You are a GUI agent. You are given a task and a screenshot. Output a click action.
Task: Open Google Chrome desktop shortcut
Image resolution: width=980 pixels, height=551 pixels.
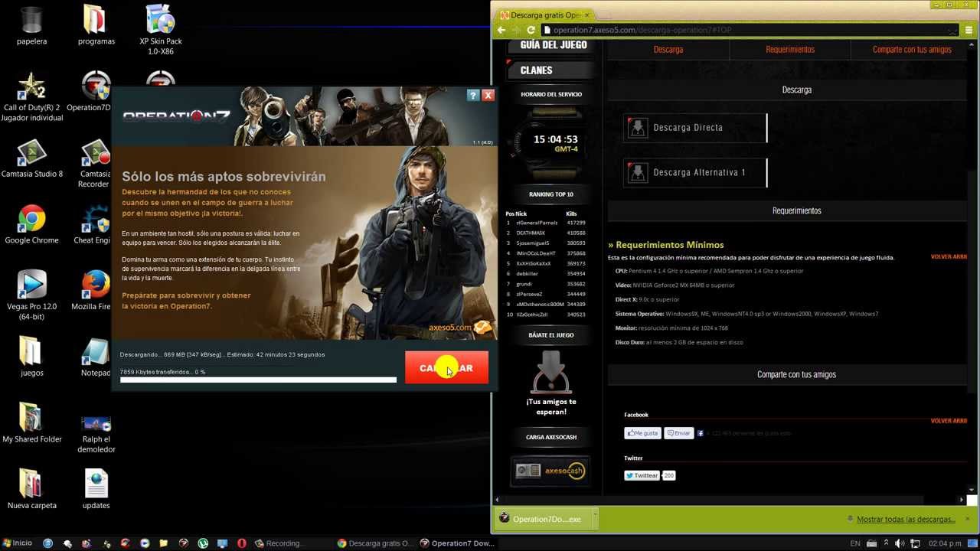[x=31, y=225]
